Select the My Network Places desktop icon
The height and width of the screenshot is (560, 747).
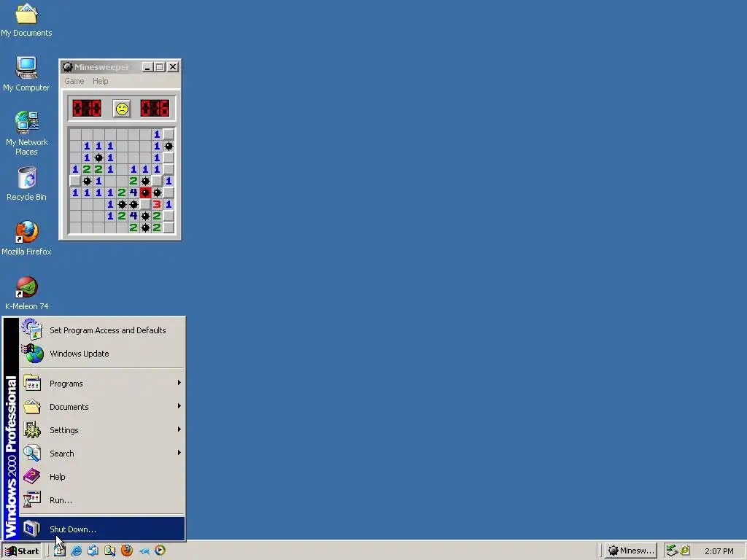[27, 133]
